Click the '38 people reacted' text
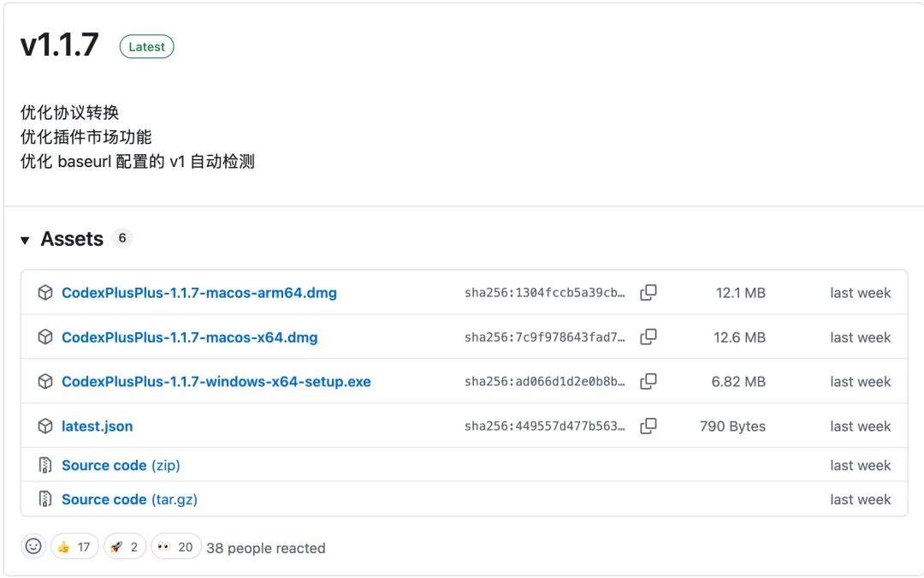The image size is (924, 578). point(266,548)
